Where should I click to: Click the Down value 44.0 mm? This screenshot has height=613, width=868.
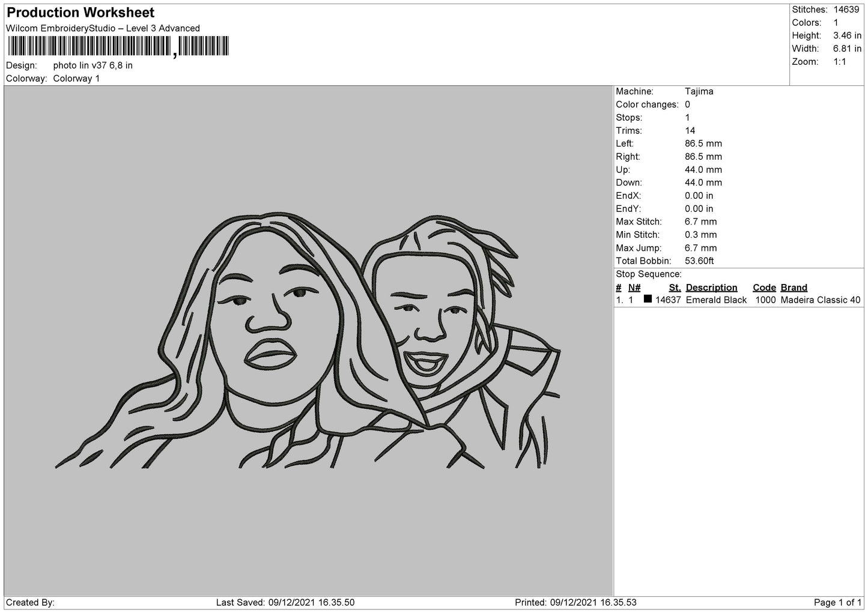point(703,183)
